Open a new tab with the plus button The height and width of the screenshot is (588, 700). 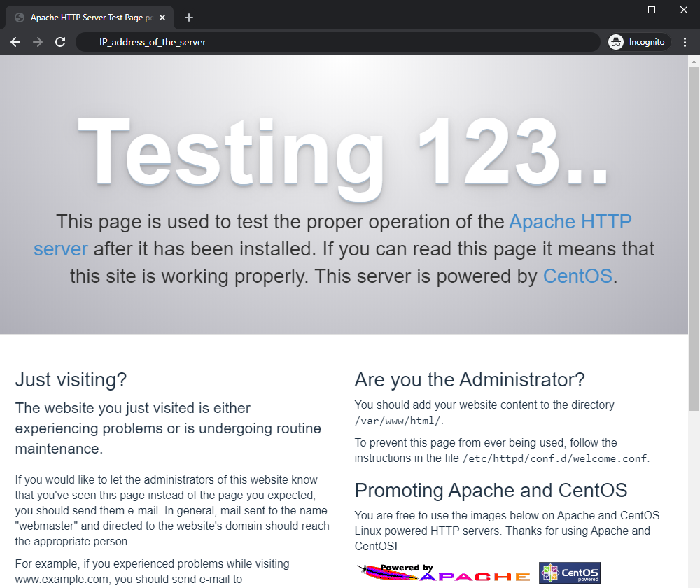[x=189, y=17]
